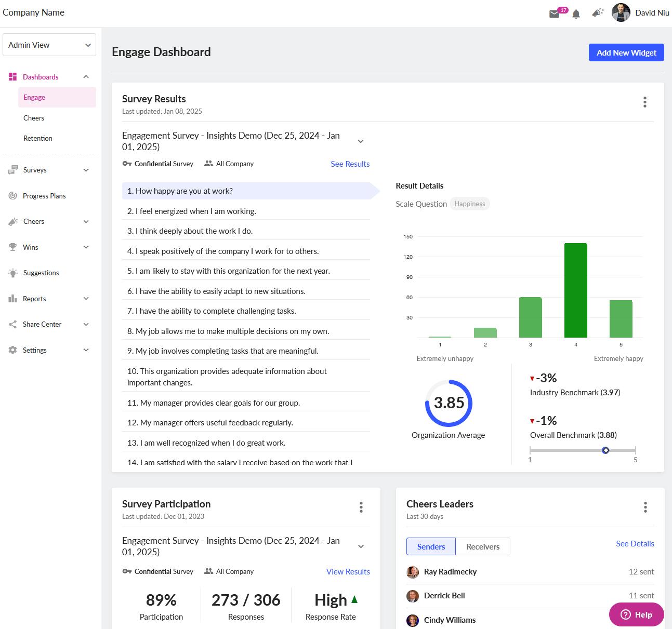Viewport: 672px width, 629px height.
Task: Open Progress Plans from the sidebar
Action: click(x=44, y=196)
